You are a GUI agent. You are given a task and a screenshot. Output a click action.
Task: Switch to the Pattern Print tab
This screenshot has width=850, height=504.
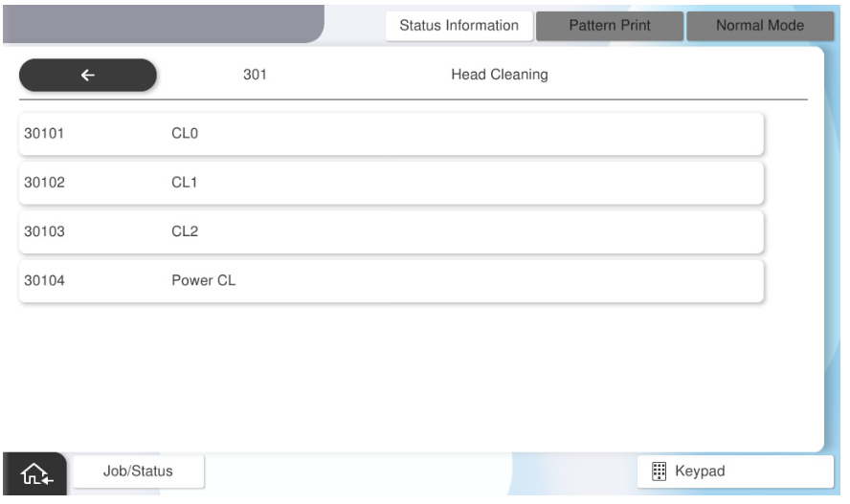tap(610, 26)
